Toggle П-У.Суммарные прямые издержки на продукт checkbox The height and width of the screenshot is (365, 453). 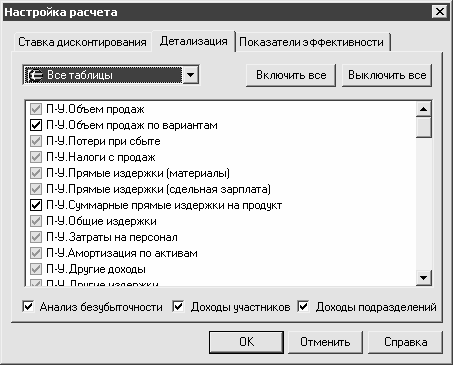point(36,205)
